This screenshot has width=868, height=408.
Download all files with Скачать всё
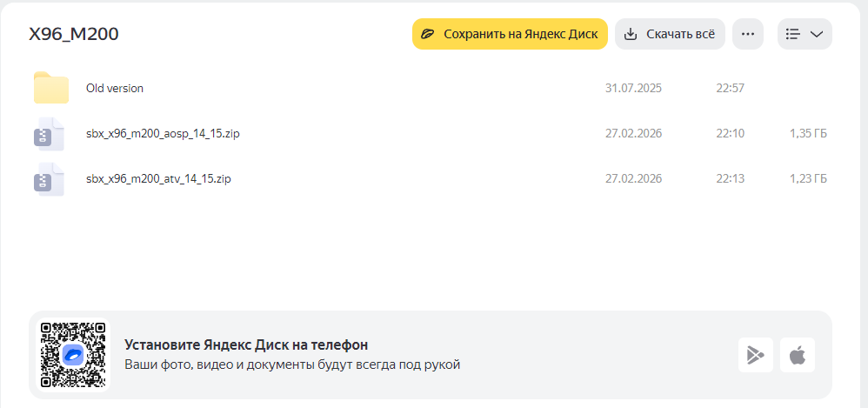click(x=670, y=34)
